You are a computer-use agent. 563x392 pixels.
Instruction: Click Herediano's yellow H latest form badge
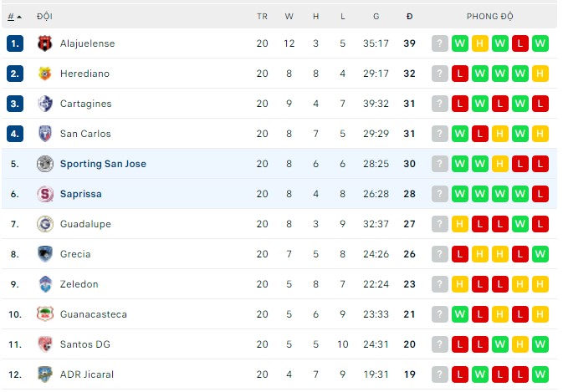[540, 74]
